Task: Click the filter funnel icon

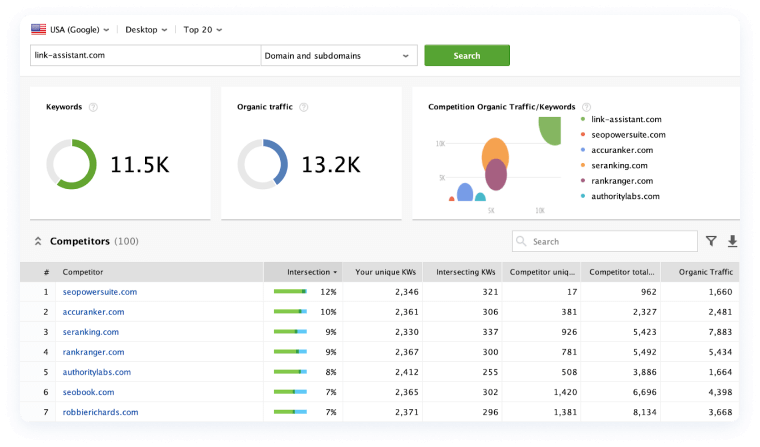Action: (x=711, y=241)
